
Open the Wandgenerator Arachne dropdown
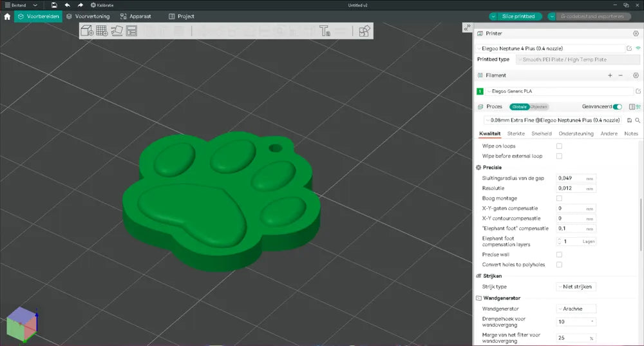click(x=576, y=309)
